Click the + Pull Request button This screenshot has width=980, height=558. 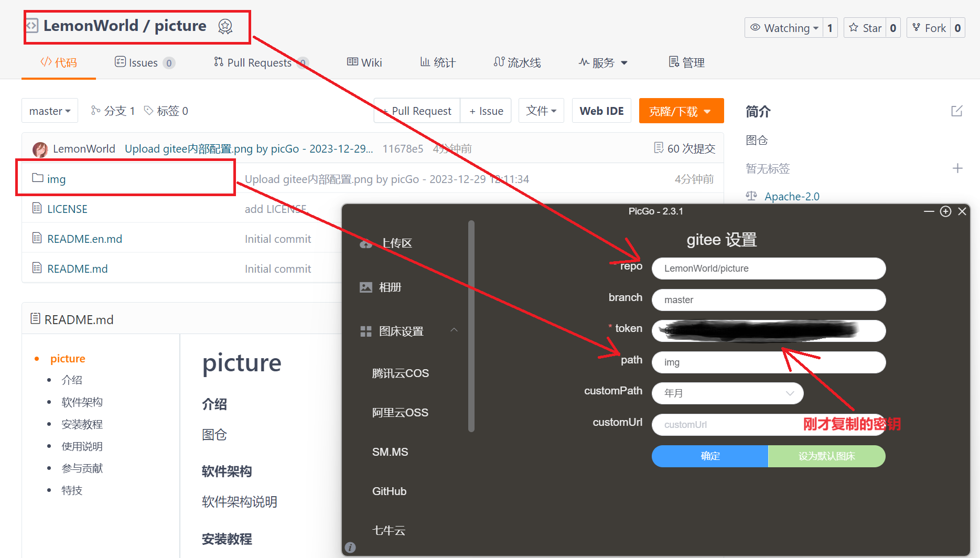[x=417, y=111]
